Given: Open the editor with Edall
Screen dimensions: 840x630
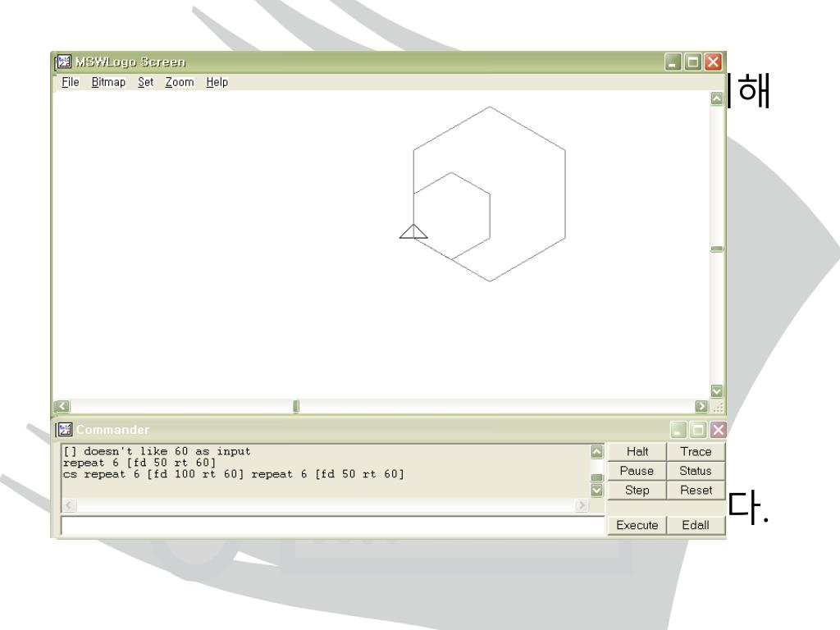Looking at the screenshot, I should [x=696, y=526].
